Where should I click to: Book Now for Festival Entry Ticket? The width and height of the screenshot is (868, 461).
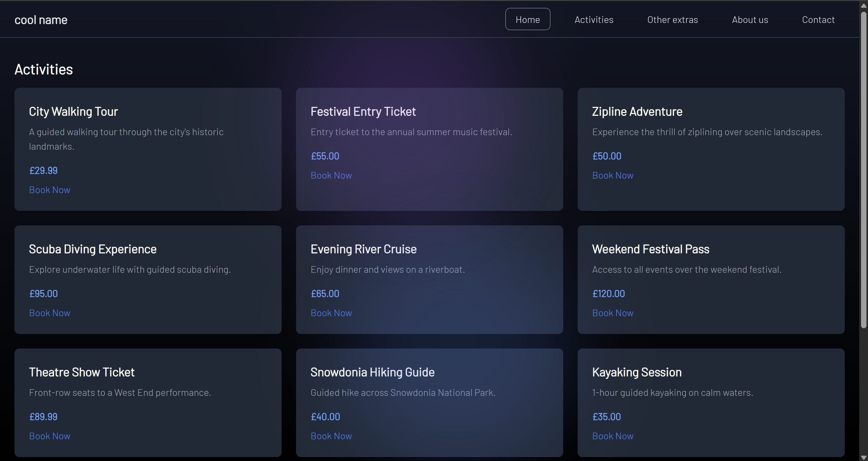pyautogui.click(x=331, y=175)
